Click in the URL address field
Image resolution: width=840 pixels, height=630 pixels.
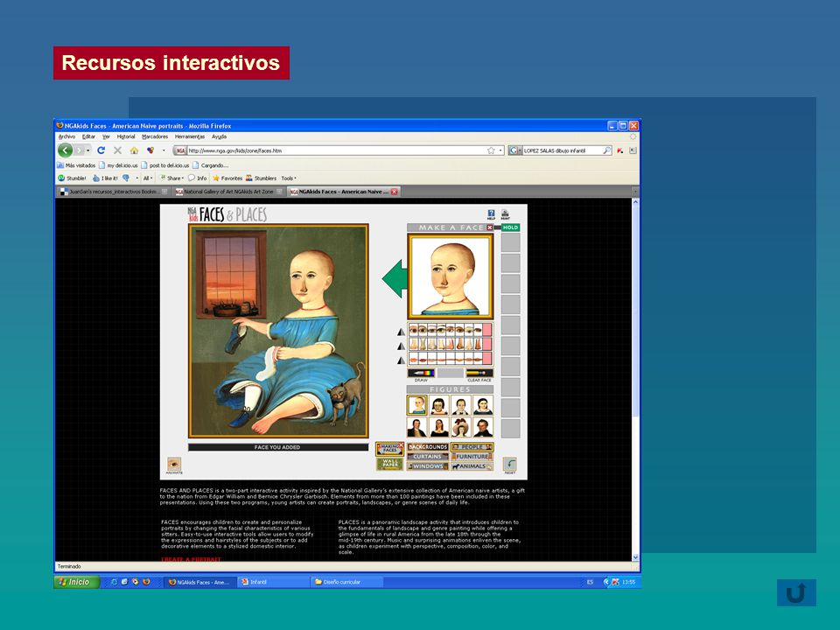[336, 150]
